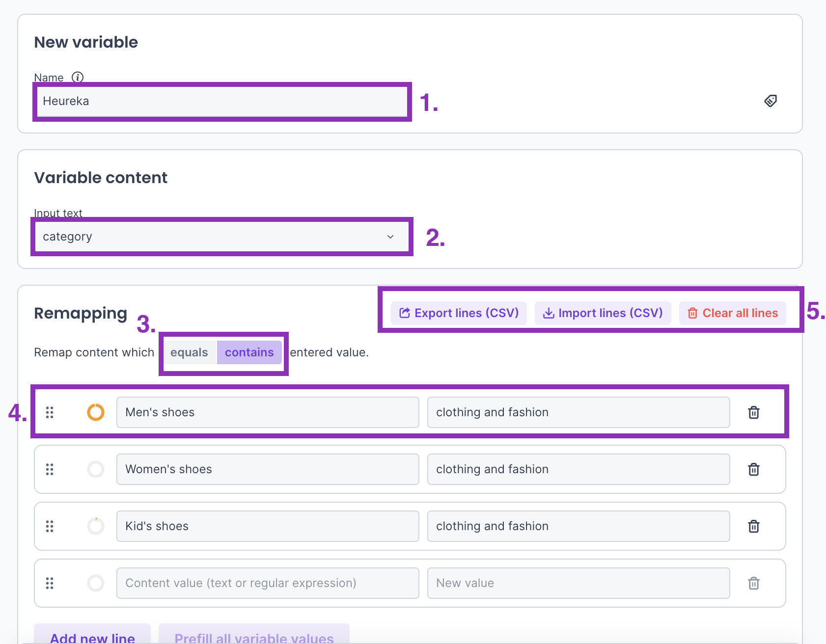Click the orange status circle on Men's shoes row

(96, 412)
